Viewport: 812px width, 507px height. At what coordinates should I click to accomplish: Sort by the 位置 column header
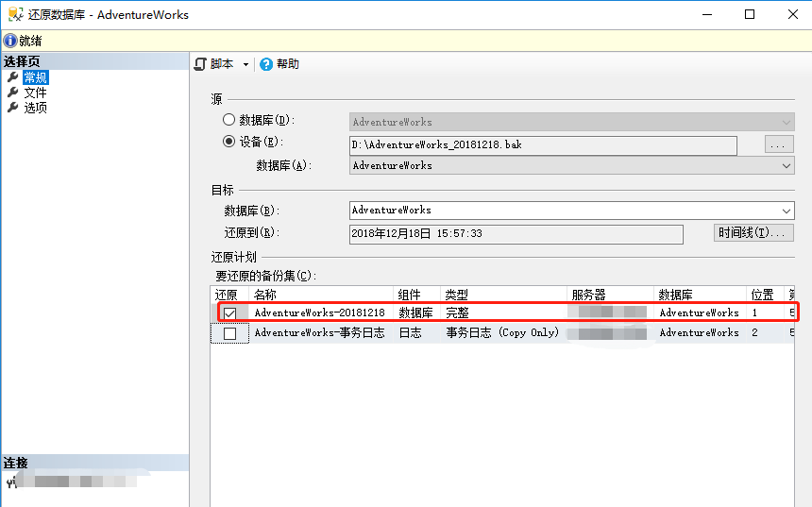click(765, 295)
